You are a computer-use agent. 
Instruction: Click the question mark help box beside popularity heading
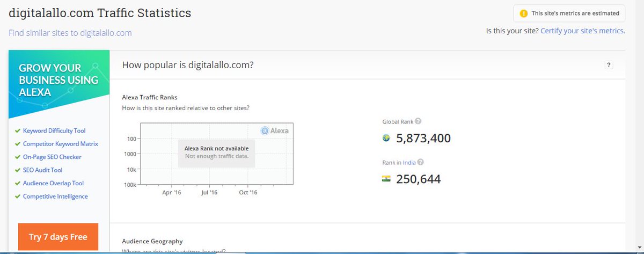(609, 66)
